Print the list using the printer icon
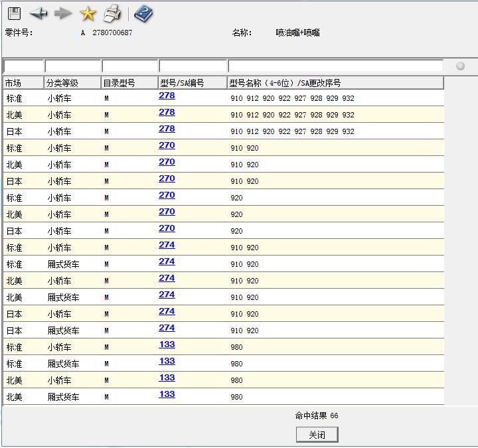Screen dimensions: 478x448 point(113,13)
